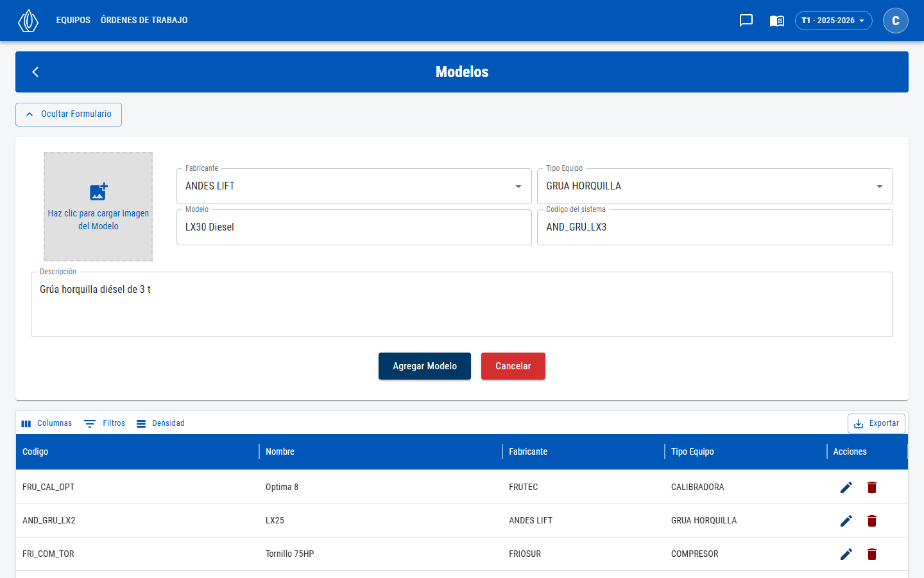Select the Optima 8 cell
924x578 pixels.
381,487
